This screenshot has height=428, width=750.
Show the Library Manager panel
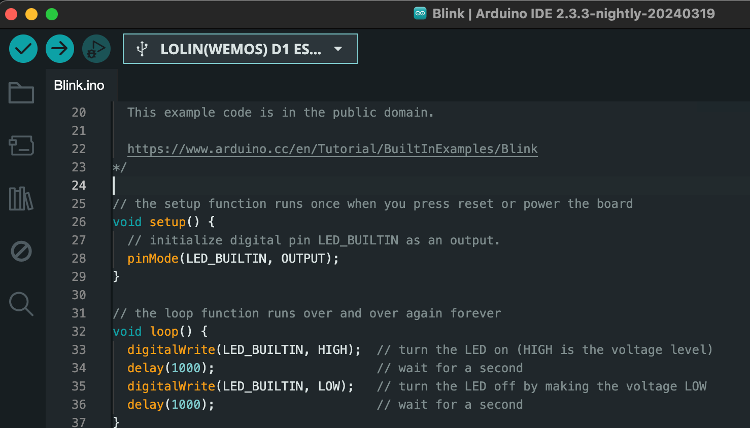click(x=21, y=198)
